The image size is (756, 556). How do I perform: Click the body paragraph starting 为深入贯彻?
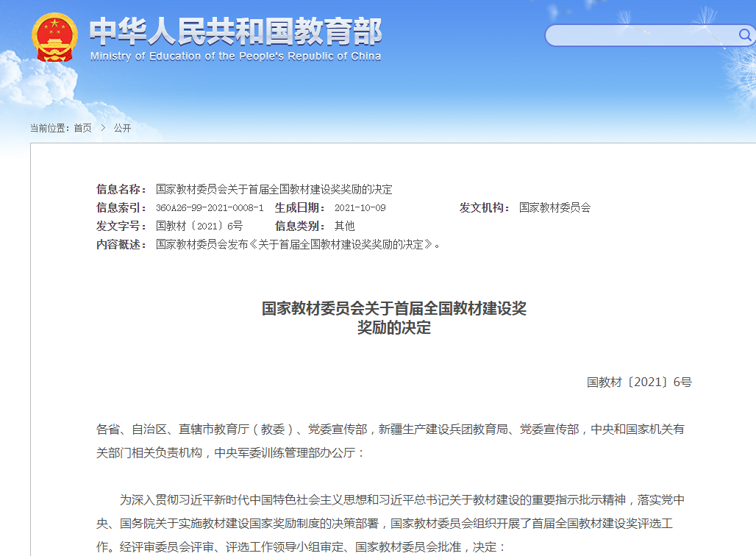[390, 524]
